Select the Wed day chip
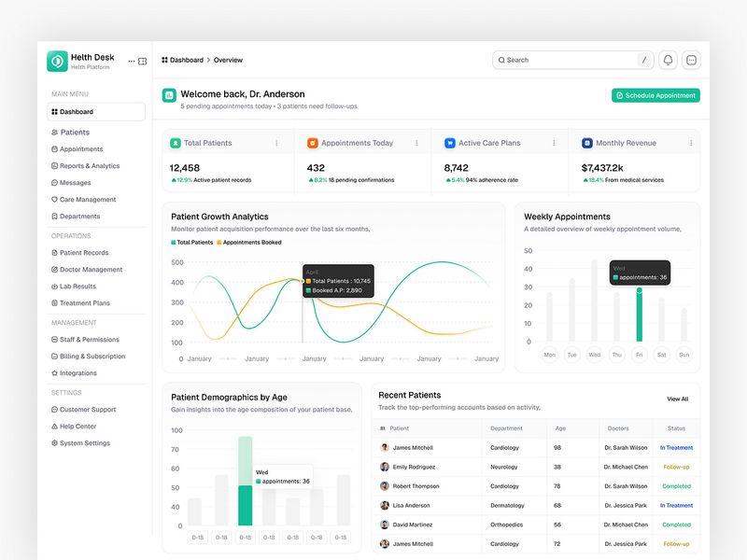Viewport: 747px width, 560px height. click(594, 355)
